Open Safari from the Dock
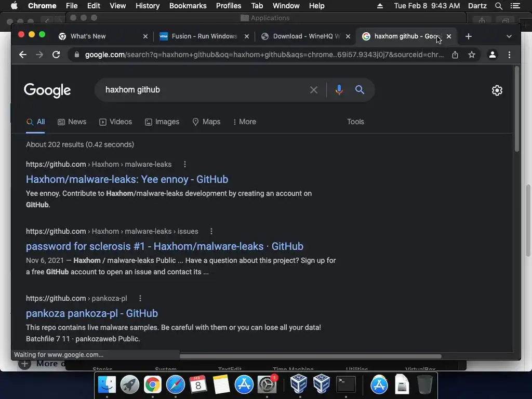532x399 pixels. (x=176, y=384)
